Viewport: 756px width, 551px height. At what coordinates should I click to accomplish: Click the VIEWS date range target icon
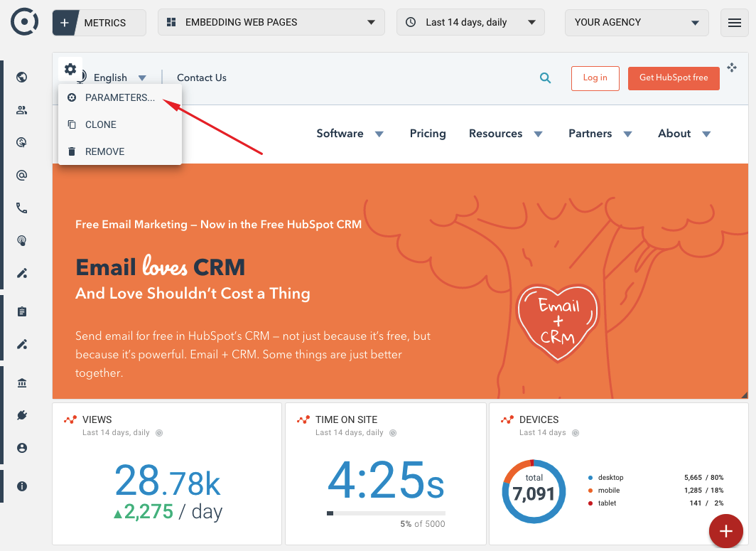159,433
